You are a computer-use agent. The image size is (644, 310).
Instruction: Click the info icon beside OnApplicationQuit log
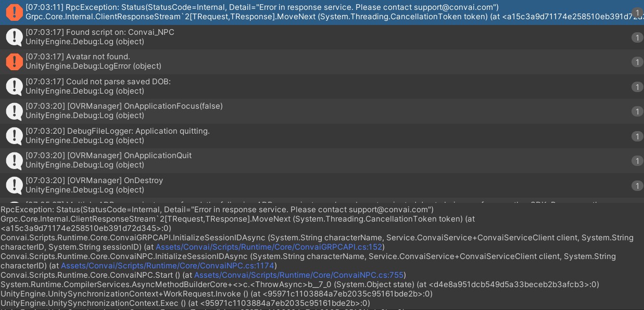coord(14,160)
